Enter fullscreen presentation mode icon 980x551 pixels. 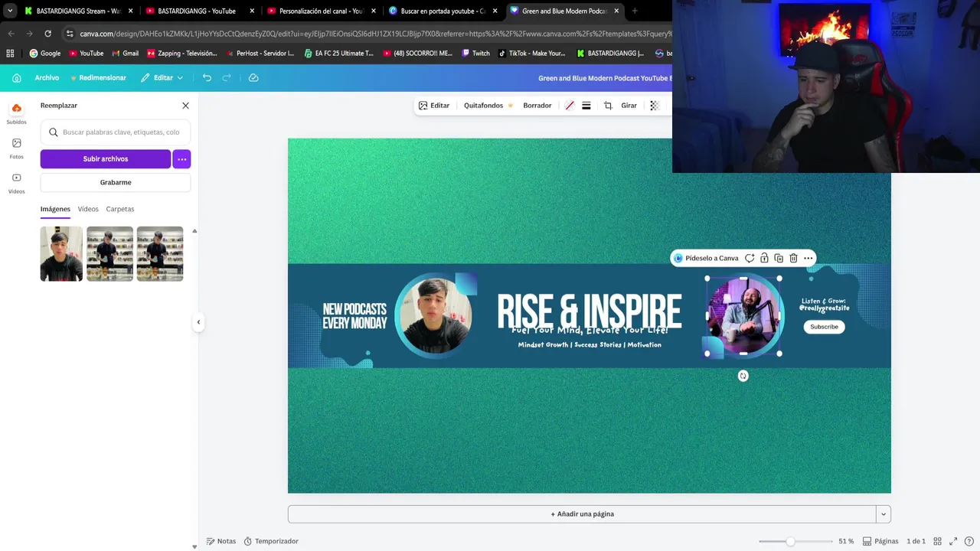[953, 541]
